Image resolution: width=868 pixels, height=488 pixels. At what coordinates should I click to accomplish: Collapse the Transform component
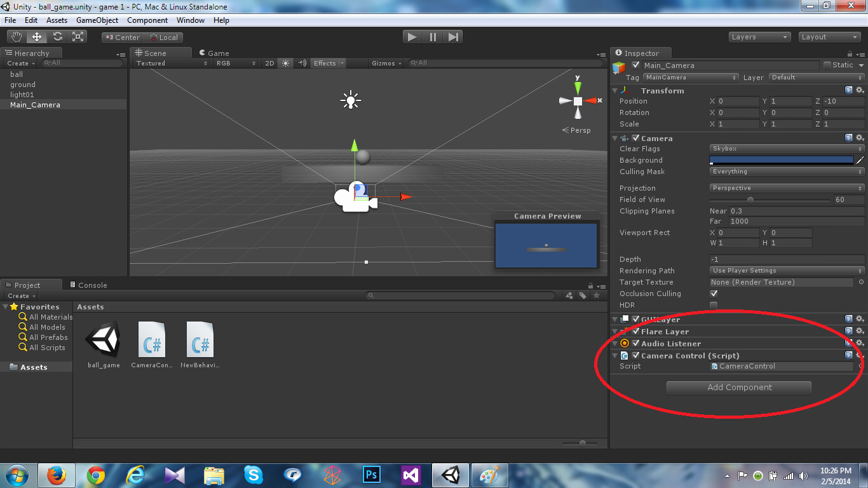614,90
